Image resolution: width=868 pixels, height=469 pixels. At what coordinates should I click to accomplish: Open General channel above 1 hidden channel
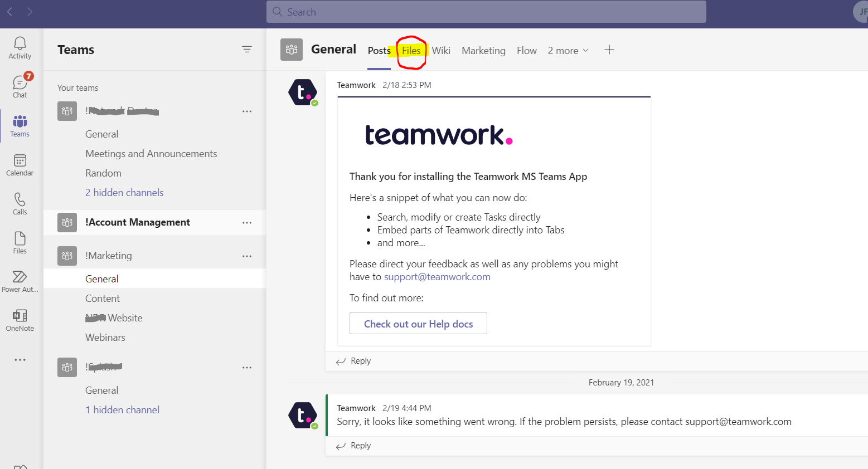[102, 390]
